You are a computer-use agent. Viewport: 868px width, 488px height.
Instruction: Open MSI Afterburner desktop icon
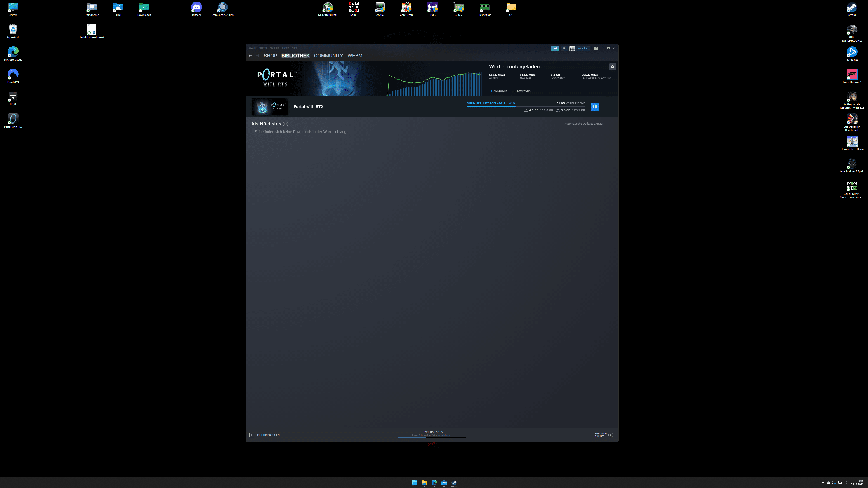tap(328, 9)
